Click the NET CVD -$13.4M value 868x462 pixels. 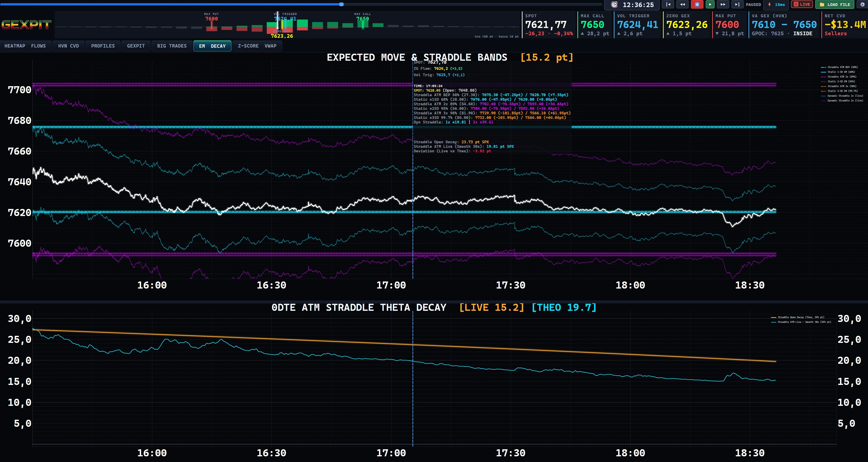[x=845, y=25]
